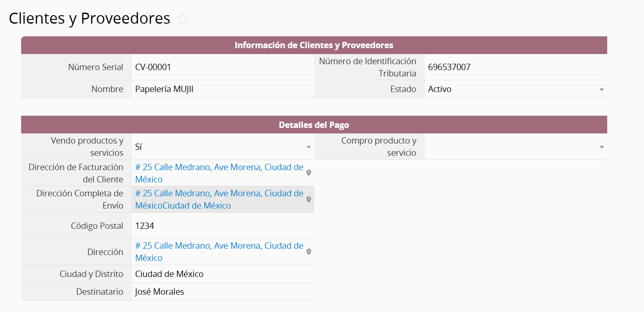
Task: Open the Compro producto y servicio dropdown
Action: (x=601, y=147)
